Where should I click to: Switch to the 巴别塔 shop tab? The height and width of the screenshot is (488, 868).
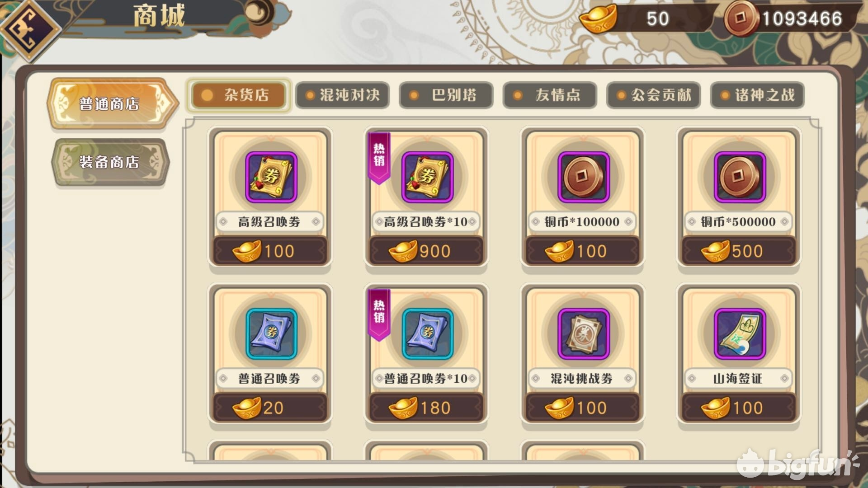(x=446, y=95)
